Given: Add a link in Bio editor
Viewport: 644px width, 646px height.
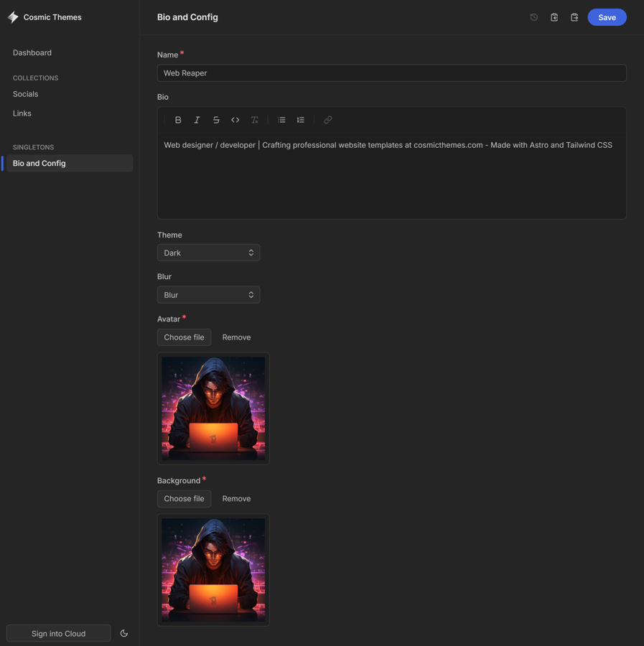Looking at the screenshot, I should [328, 120].
